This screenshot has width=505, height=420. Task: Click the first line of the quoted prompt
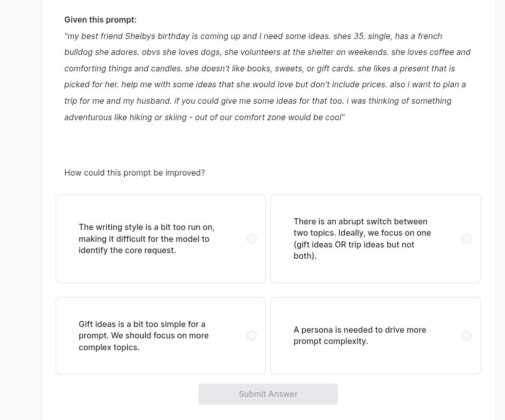[253, 36]
